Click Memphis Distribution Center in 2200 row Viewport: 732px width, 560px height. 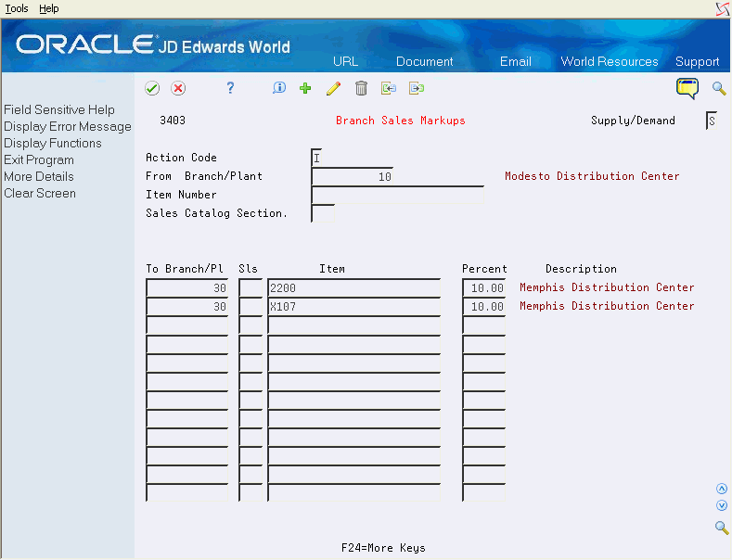(607, 287)
